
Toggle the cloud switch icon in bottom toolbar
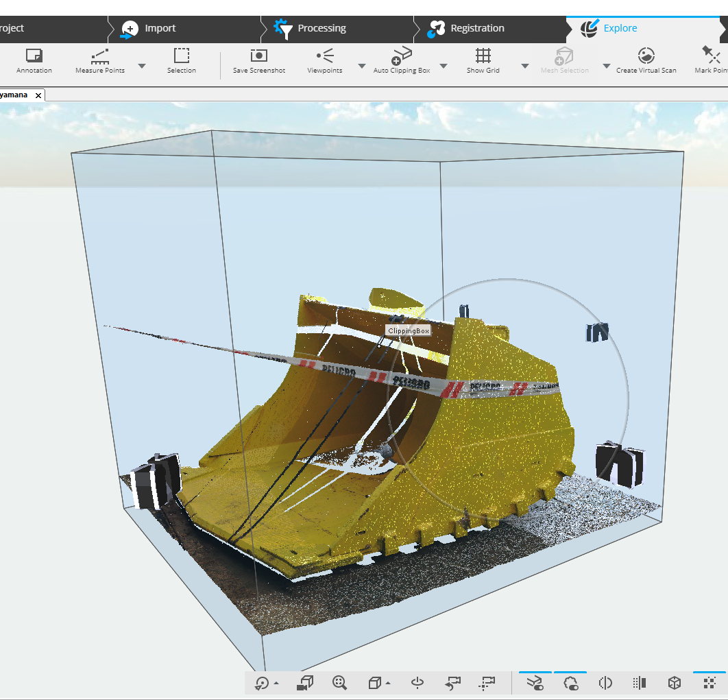click(570, 682)
